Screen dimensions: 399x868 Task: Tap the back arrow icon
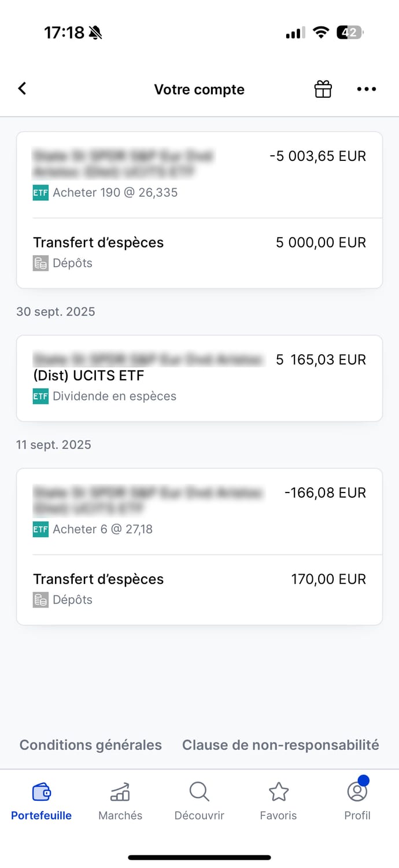click(x=22, y=89)
